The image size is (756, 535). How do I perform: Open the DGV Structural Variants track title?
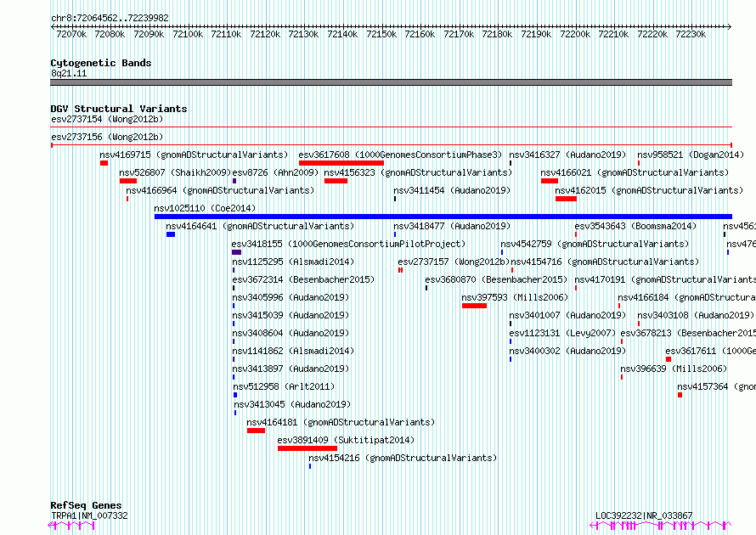coord(119,109)
